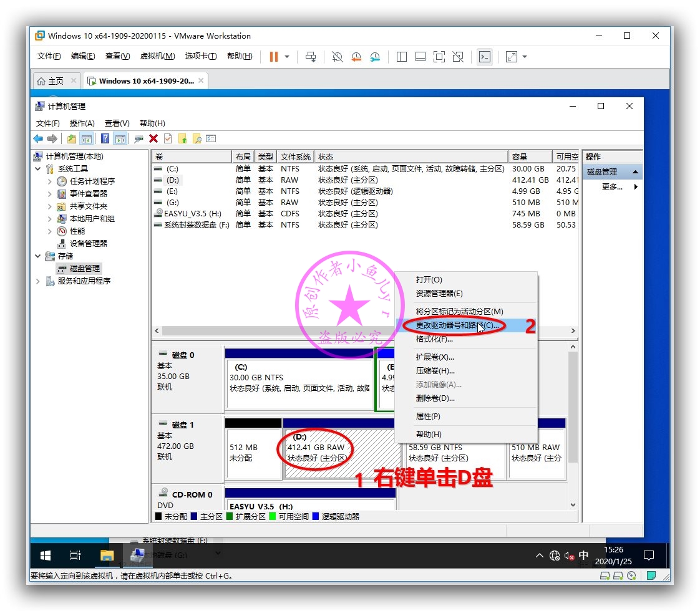Click the blue help icon in toolbar
700x611 pixels.
[105, 138]
